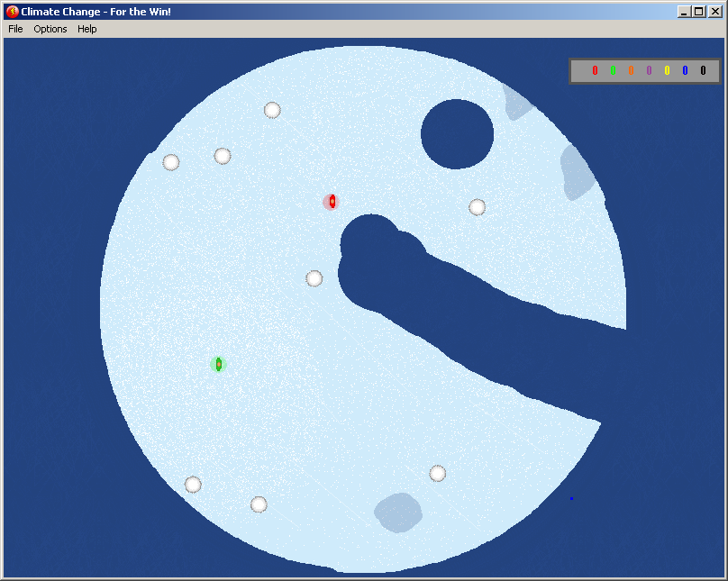This screenshot has height=581, width=728.
Task: Click the snowball below the round water hole
Action: coord(478,207)
